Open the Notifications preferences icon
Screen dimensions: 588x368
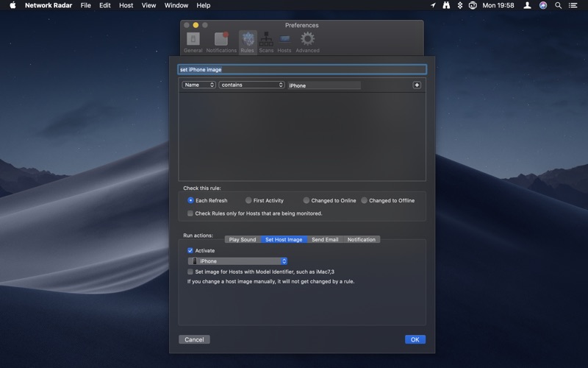pyautogui.click(x=221, y=41)
